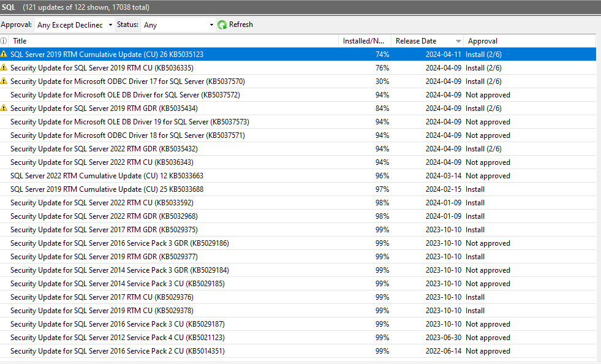The image size is (601, 364).
Task: Click Not approved for KB5037572
Action: (x=488, y=95)
